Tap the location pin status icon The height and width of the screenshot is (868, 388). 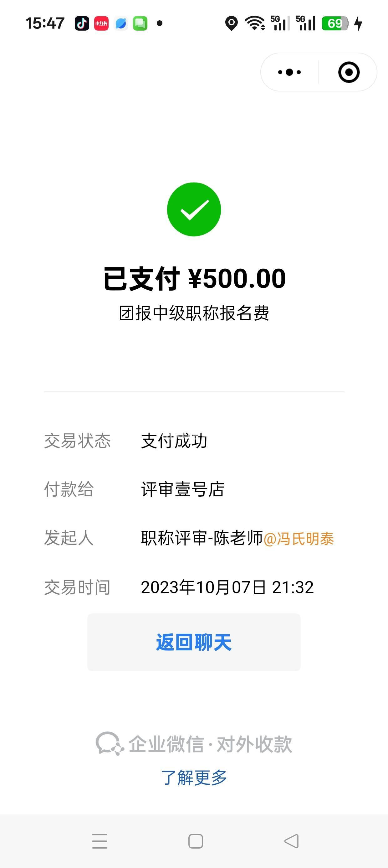pos(231,23)
